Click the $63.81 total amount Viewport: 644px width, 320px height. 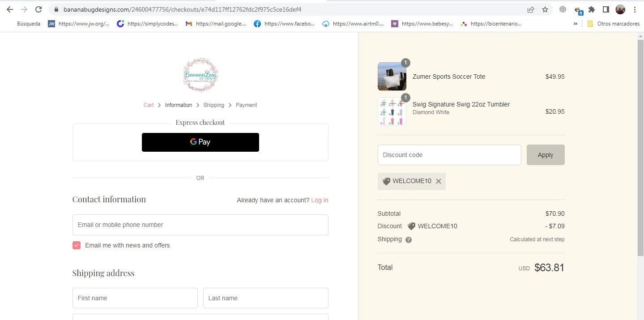pyautogui.click(x=549, y=268)
